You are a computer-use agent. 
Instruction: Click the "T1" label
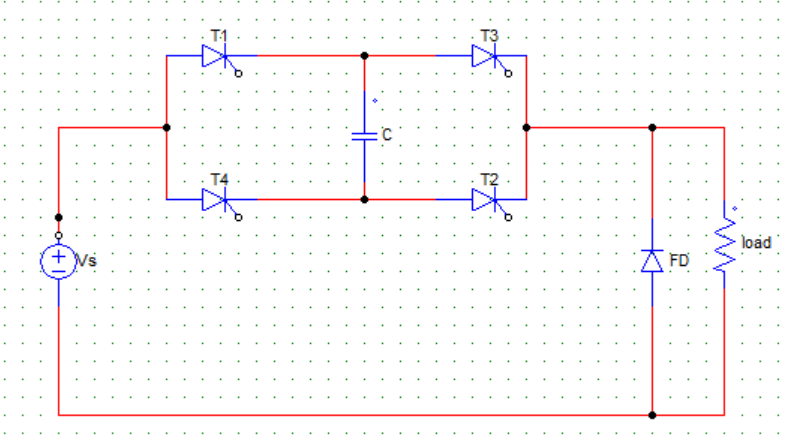click(x=219, y=36)
